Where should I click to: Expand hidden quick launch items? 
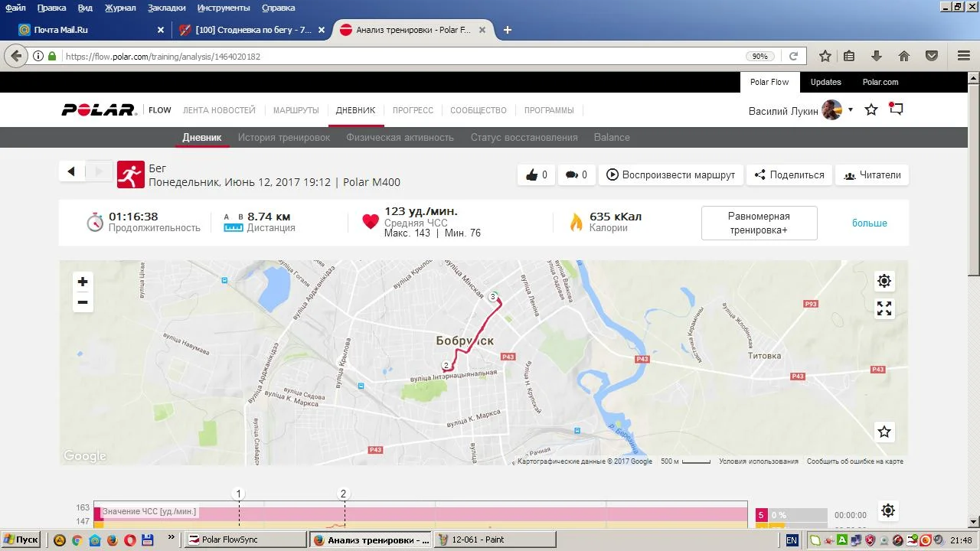click(x=171, y=538)
